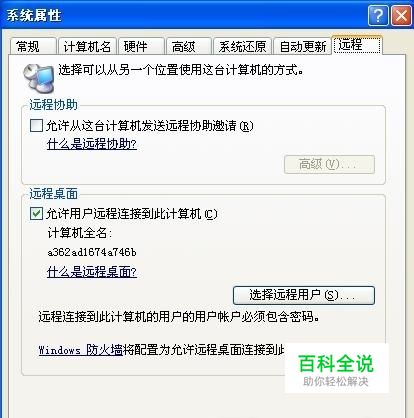Image resolution: width=414 pixels, height=418 pixels.
Task: Close the 系统属性 dialog
Action: (x=401, y=15)
